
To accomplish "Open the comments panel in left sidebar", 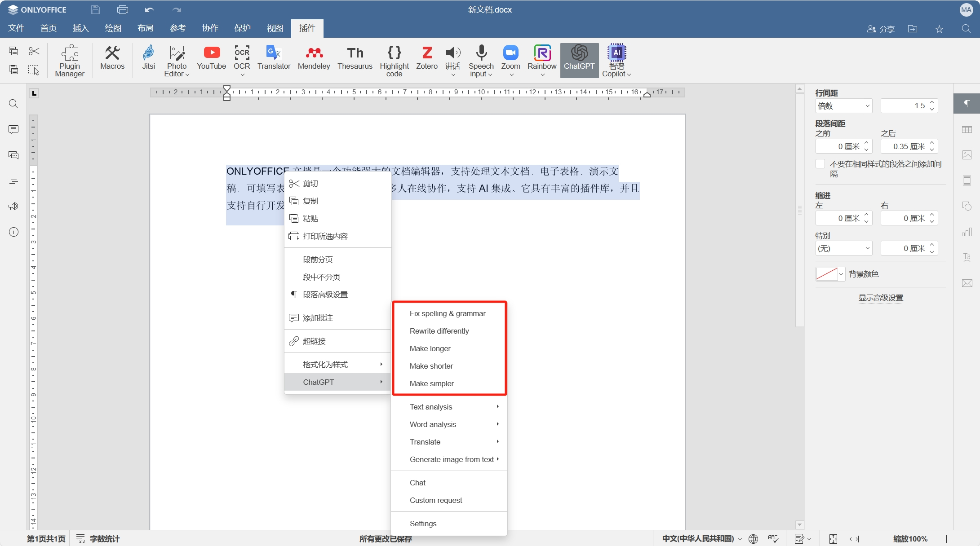I will (x=13, y=129).
